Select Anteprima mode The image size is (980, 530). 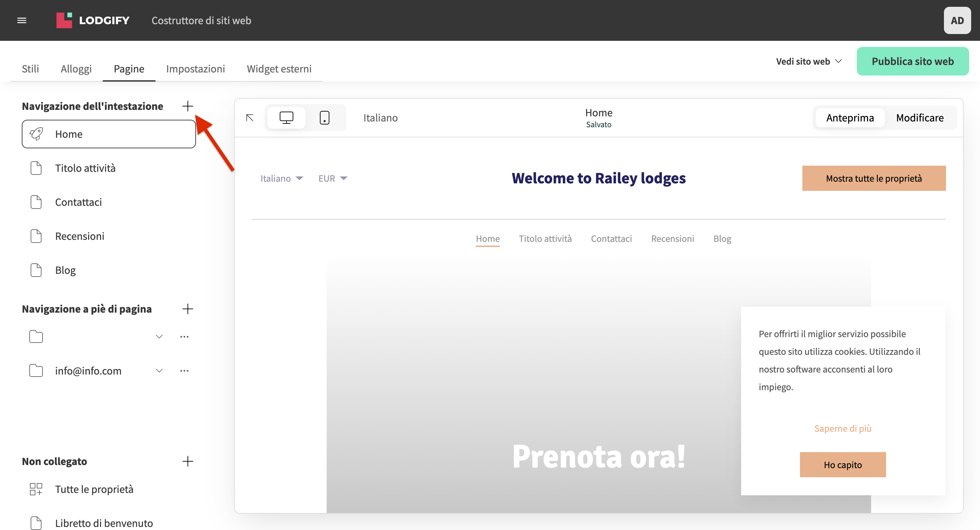pos(850,118)
